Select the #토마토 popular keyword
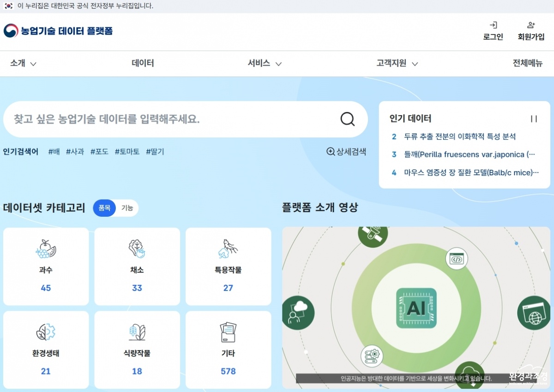This screenshot has height=392, width=554. [x=127, y=151]
